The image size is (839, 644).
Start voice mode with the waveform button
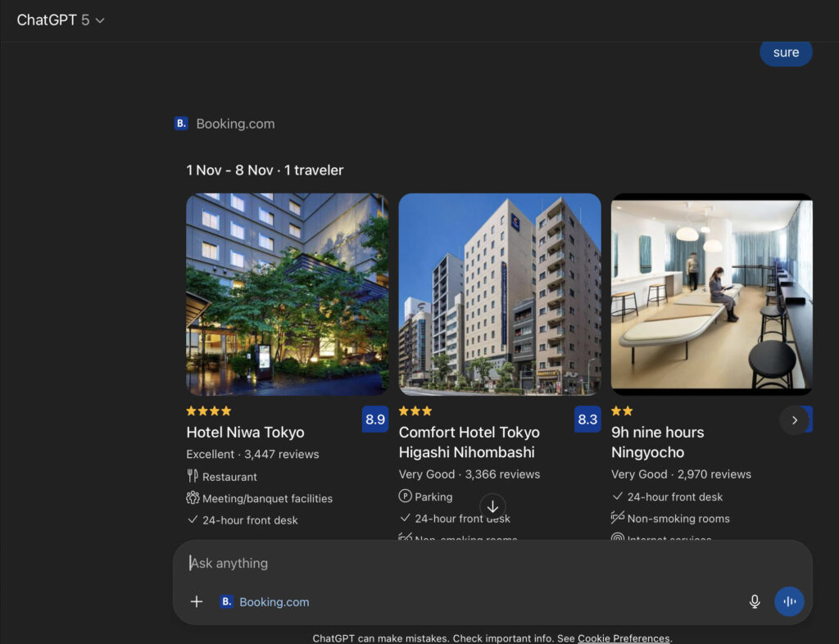coord(789,601)
